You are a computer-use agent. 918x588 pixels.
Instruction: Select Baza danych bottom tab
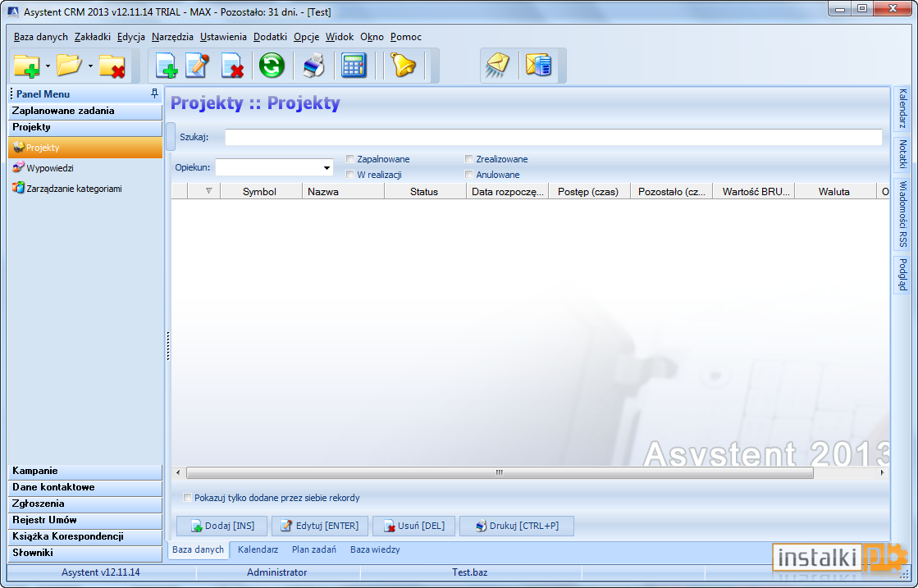[x=198, y=550]
